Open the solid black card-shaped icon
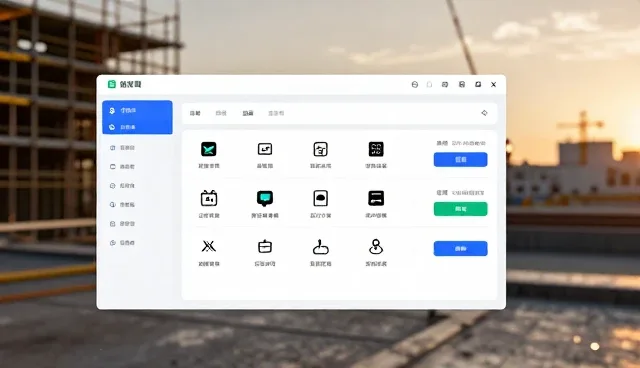The image size is (640, 368). pos(376,198)
